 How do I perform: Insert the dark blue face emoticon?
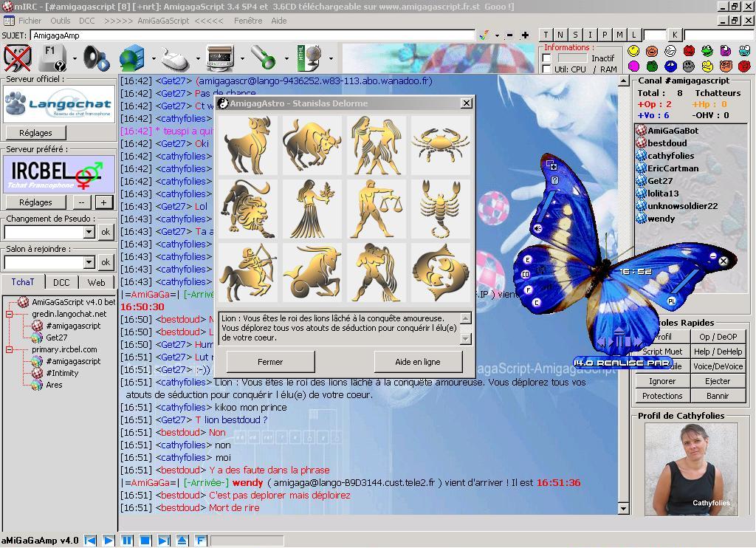tap(670, 66)
